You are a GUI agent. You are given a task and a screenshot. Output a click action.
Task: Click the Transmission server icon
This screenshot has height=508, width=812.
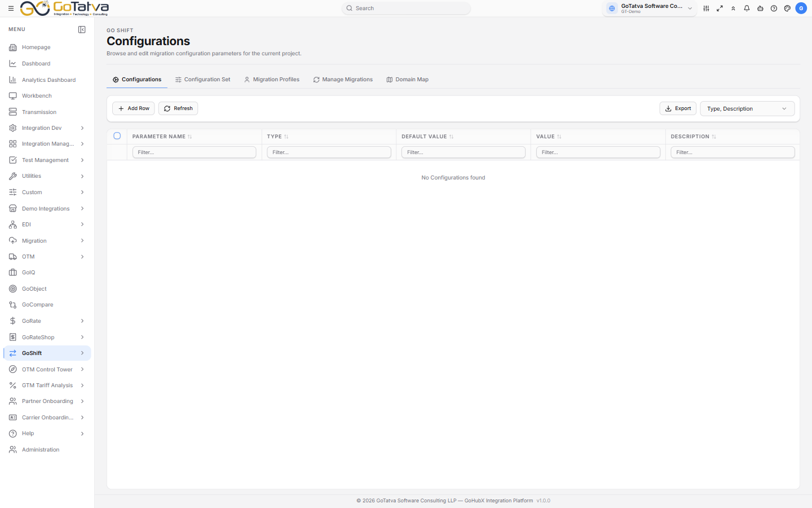12,112
